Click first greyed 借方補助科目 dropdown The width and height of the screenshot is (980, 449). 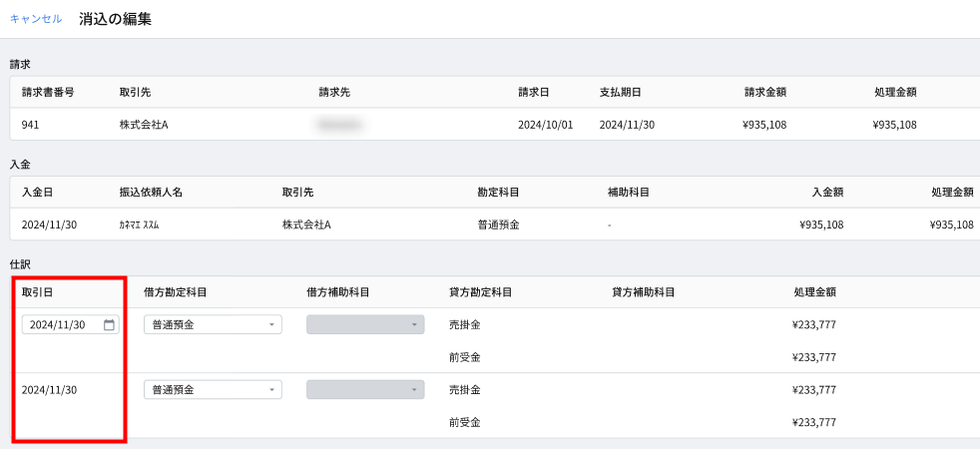[365, 324]
